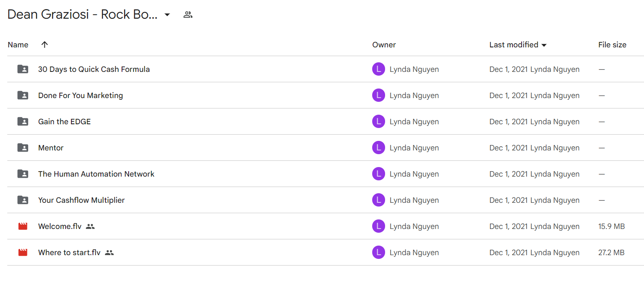Open Done For You Marketing folder
The width and height of the screenshot is (644, 283).
[80, 96]
